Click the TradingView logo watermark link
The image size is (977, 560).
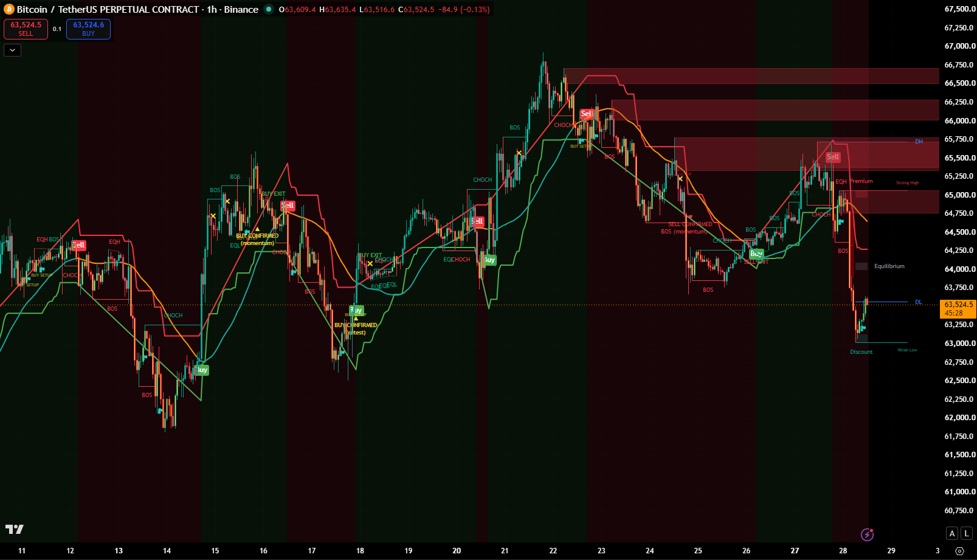15,529
